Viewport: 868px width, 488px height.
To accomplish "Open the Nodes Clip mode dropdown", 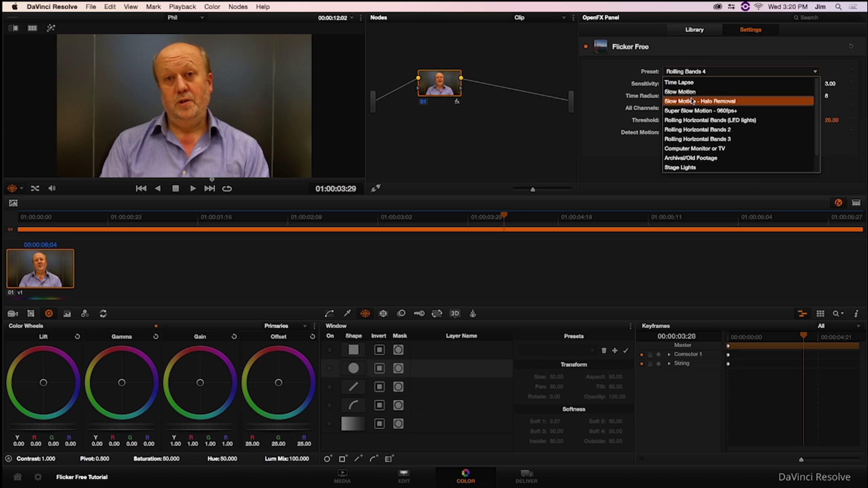I will (539, 17).
